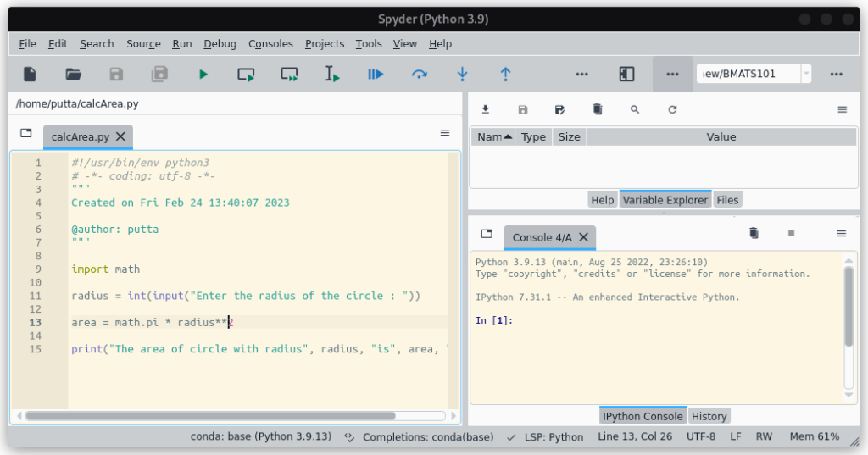Toggle maximize current pane button
The image size is (868, 455).
click(x=626, y=75)
